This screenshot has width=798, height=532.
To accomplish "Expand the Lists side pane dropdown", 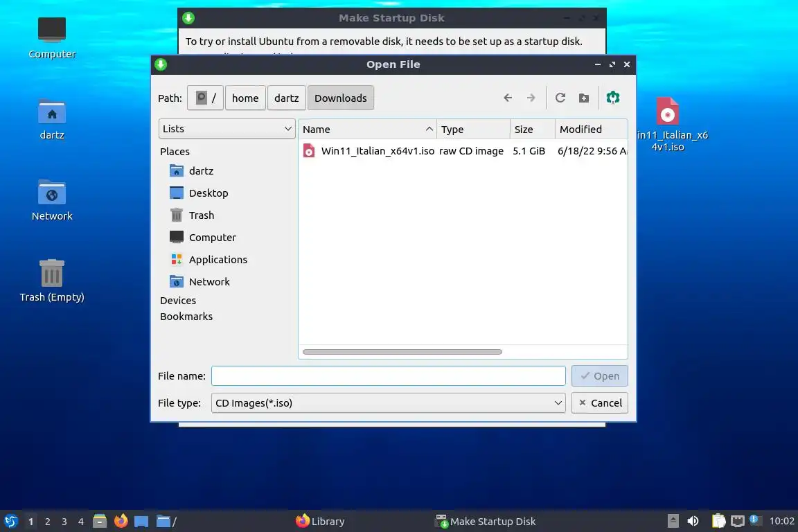I will click(x=227, y=129).
